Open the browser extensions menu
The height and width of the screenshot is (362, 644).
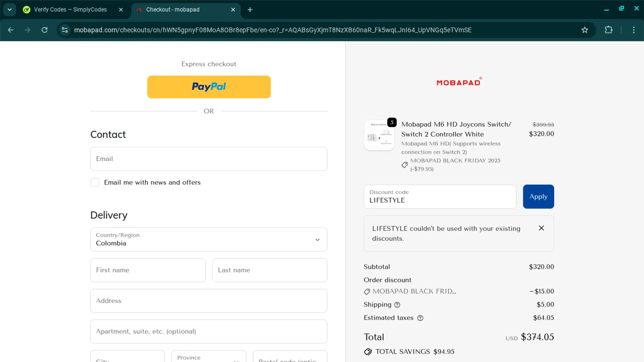pyautogui.click(x=608, y=30)
